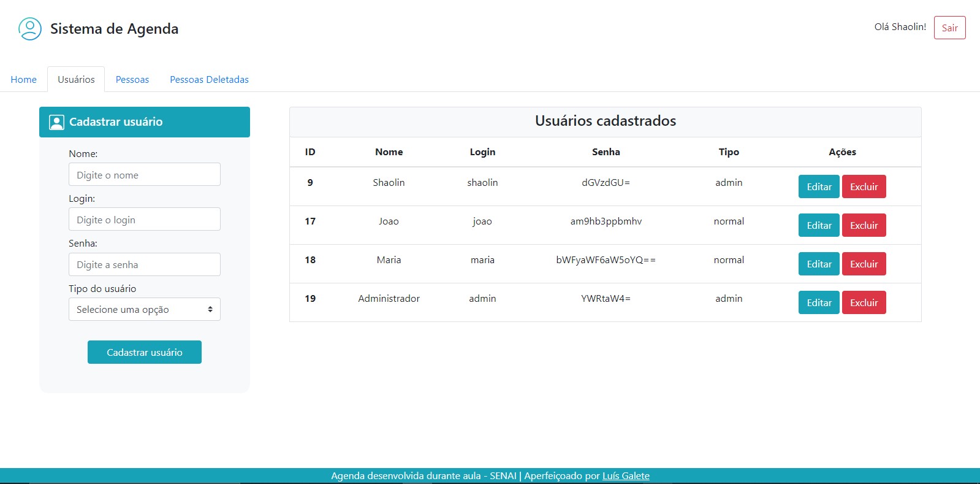Open the Pessoas Deletadas tab
This screenshot has height=484, width=980.
coord(209,80)
